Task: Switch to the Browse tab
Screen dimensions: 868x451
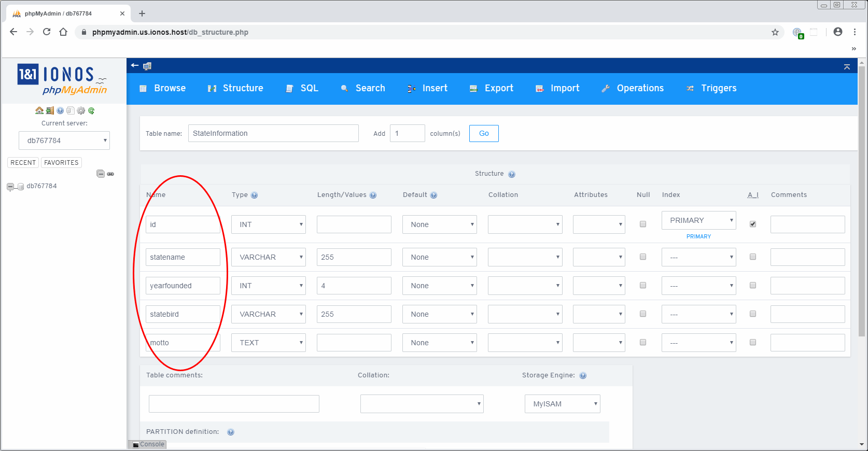Action: [163, 88]
